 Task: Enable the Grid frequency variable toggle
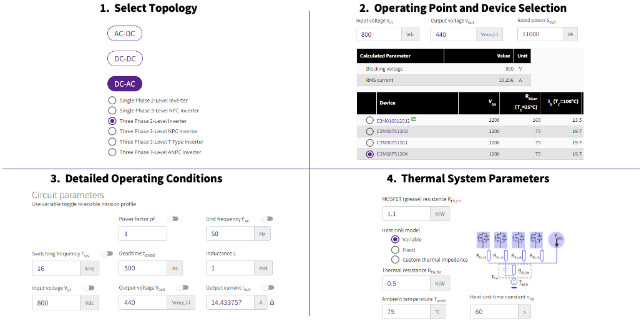267,219
